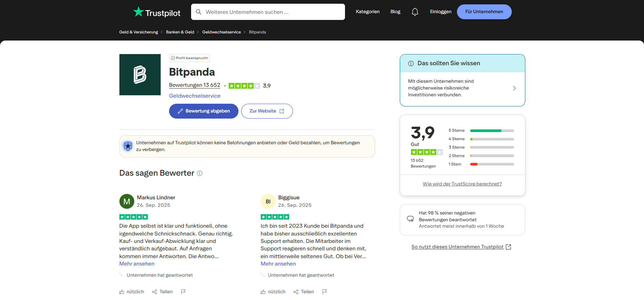Click the star rating next to 3,9
Screen dimensions: 644x300
tap(244, 86)
